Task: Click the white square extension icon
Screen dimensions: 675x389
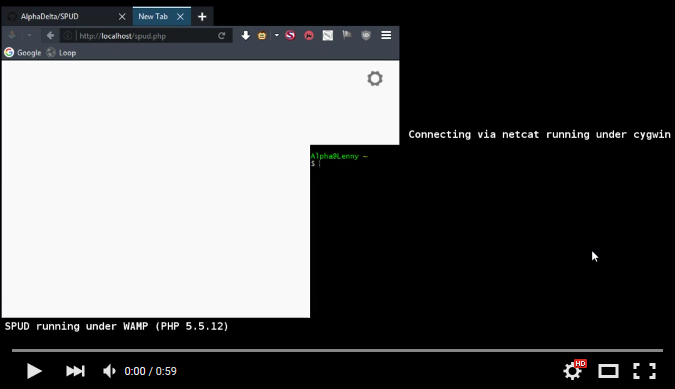Action: pos(328,35)
